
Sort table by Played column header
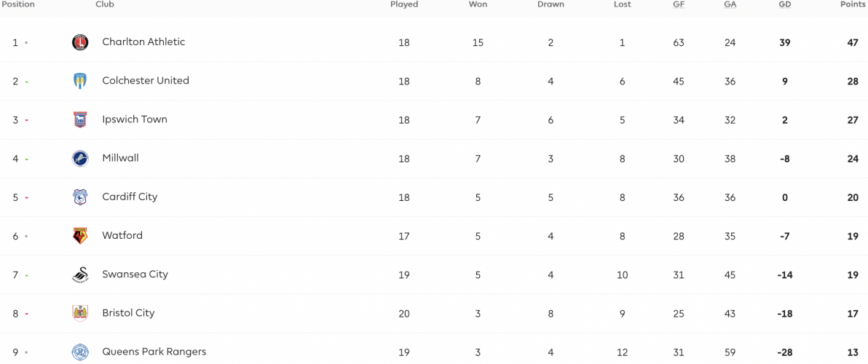[x=404, y=4]
